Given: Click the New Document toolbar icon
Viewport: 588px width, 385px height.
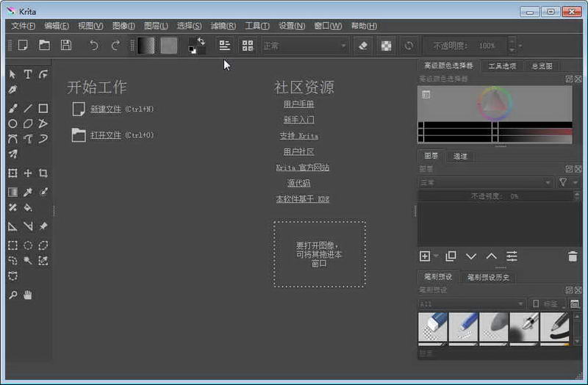Looking at the screenshot, I should pos(23,46).
